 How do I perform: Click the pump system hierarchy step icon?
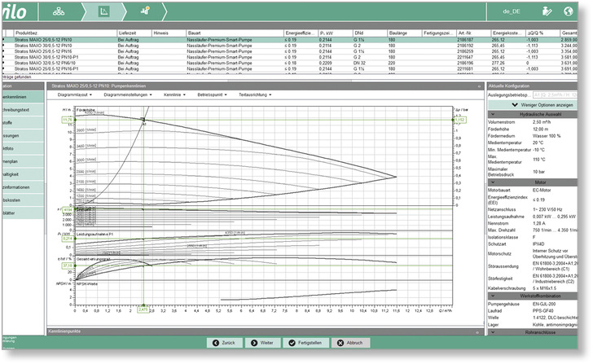point(59,11)
